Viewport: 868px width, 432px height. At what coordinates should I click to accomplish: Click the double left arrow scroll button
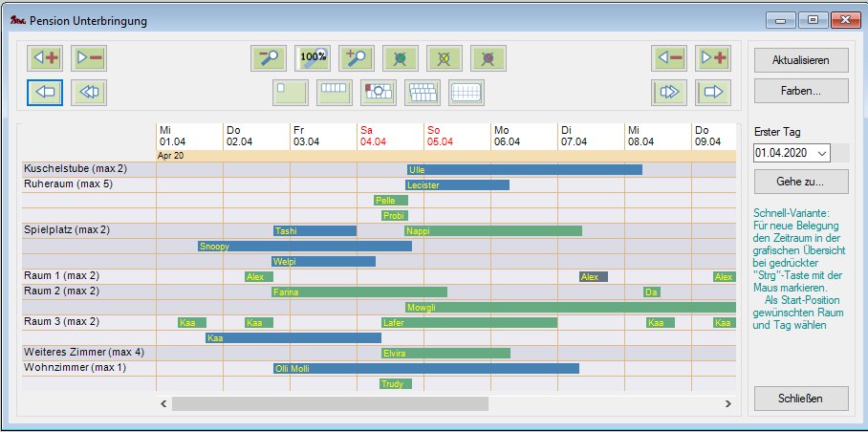[89, 93]
